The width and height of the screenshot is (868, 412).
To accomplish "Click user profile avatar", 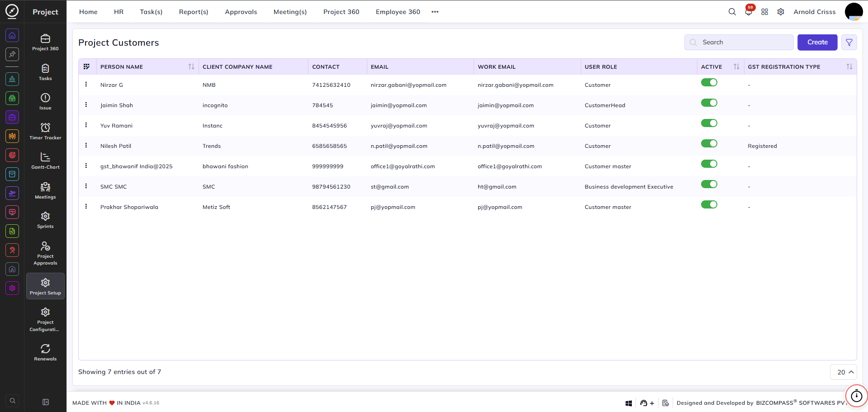I will [854, 12].
